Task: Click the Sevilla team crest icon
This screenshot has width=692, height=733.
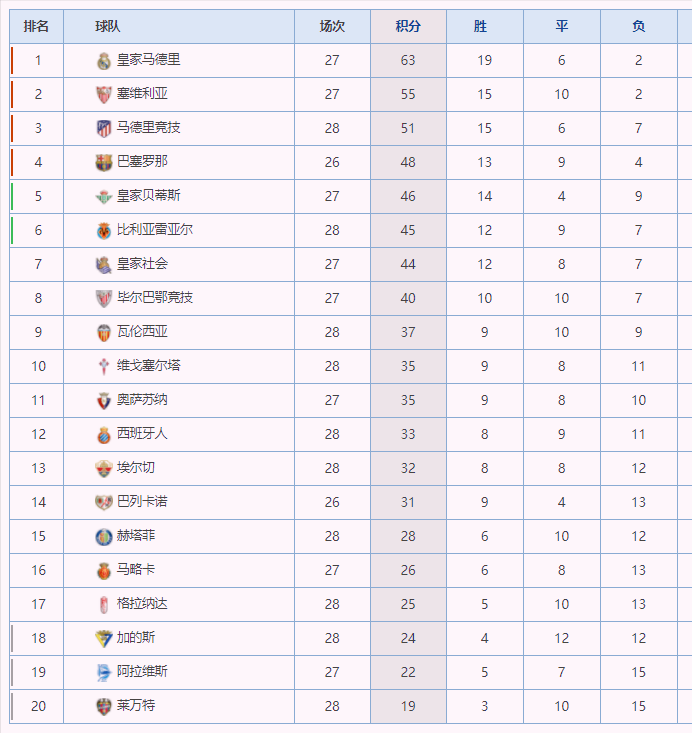Action: pyautogui.click(x=104, y=95)
